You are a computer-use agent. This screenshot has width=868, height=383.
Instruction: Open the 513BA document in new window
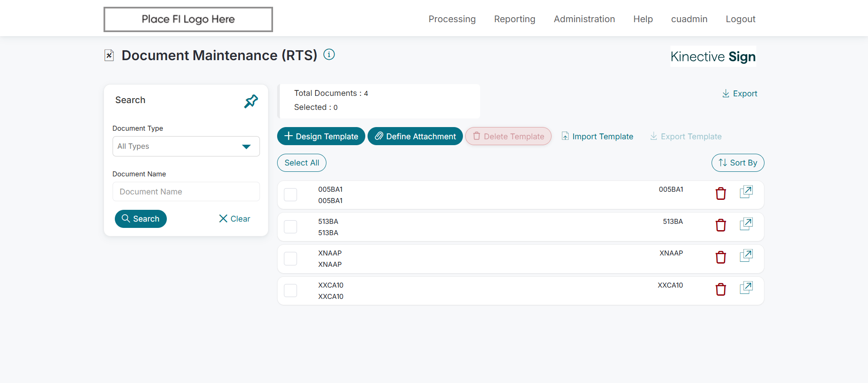point(746,224)
